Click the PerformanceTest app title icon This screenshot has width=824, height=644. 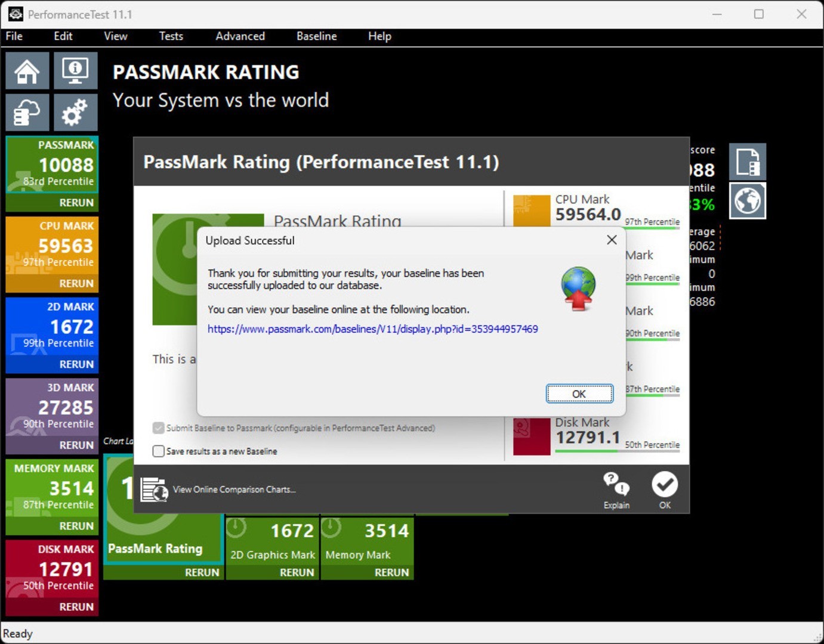(x=16, y=14)
